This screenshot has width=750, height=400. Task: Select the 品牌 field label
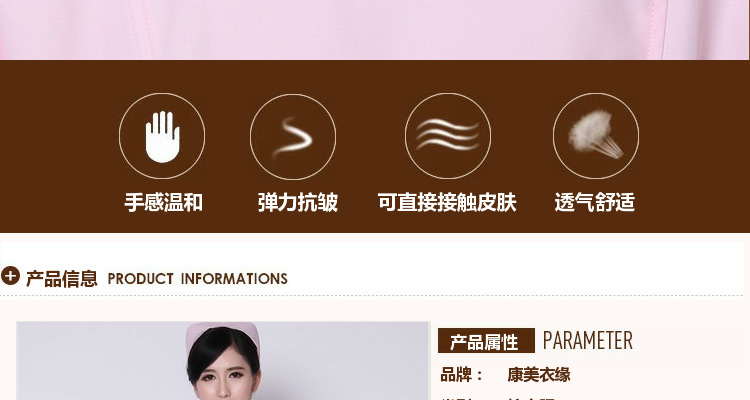tap(456, 375)
